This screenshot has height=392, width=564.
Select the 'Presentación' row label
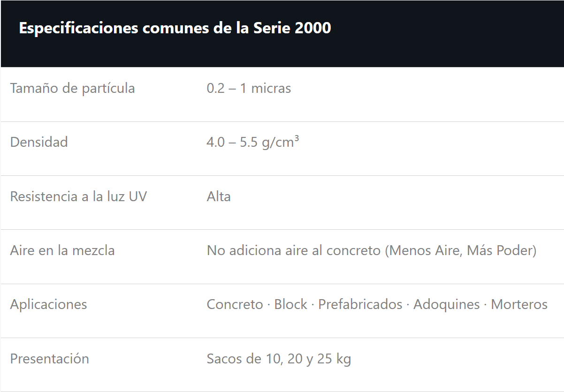pos(50,359)
